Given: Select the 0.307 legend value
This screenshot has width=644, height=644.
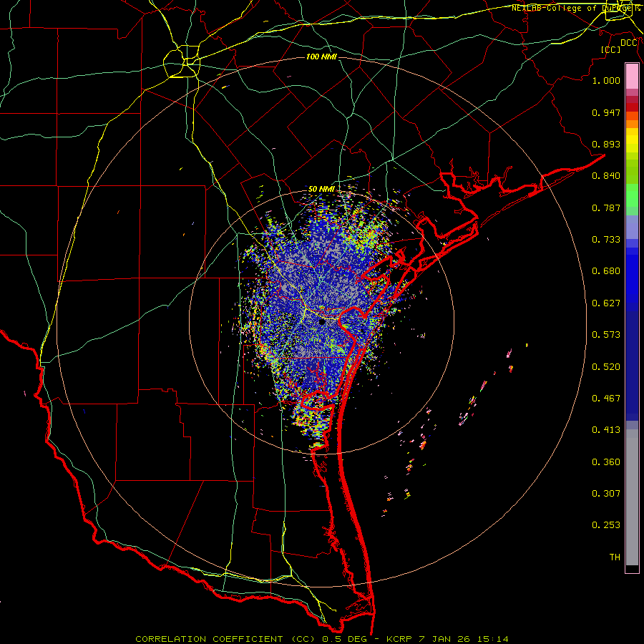Looking at the screenshot, I should coord(606,494).
